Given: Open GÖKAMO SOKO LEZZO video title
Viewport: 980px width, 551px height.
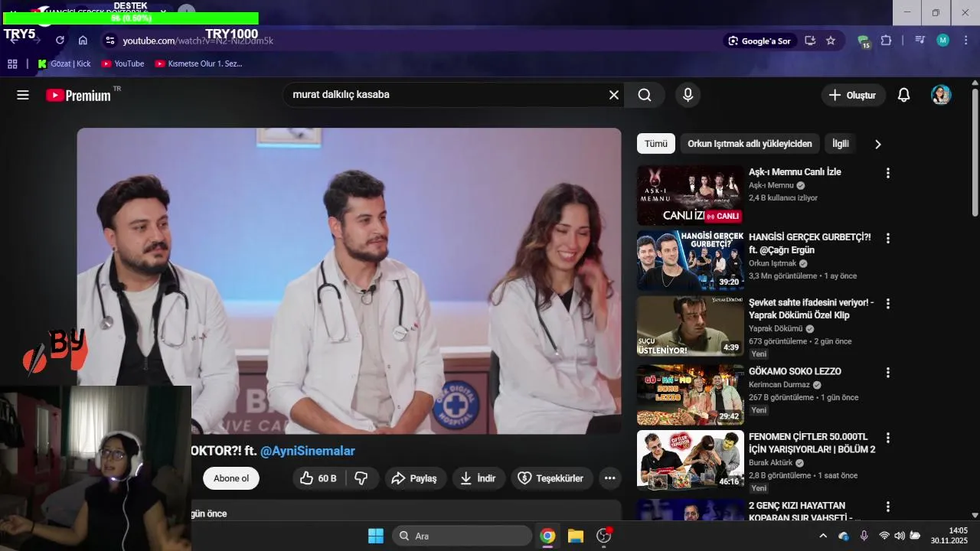Looking at the screenshot, I should point(795,371).
